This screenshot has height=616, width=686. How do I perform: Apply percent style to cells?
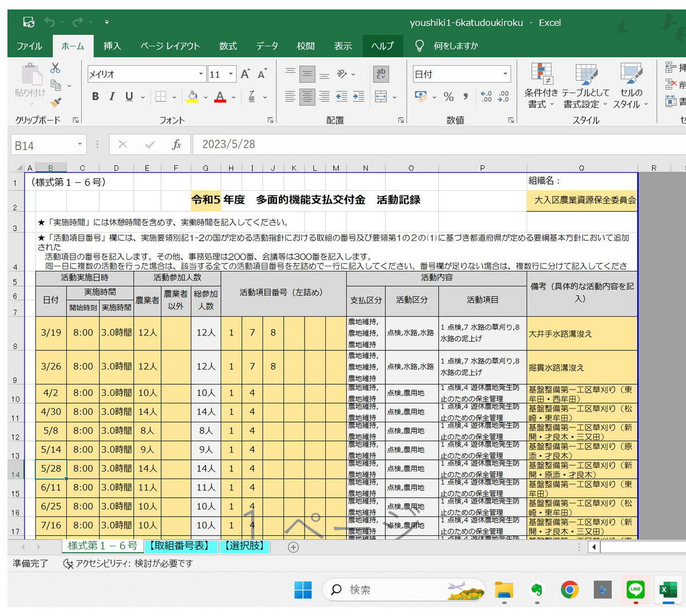tap(449, 97)
